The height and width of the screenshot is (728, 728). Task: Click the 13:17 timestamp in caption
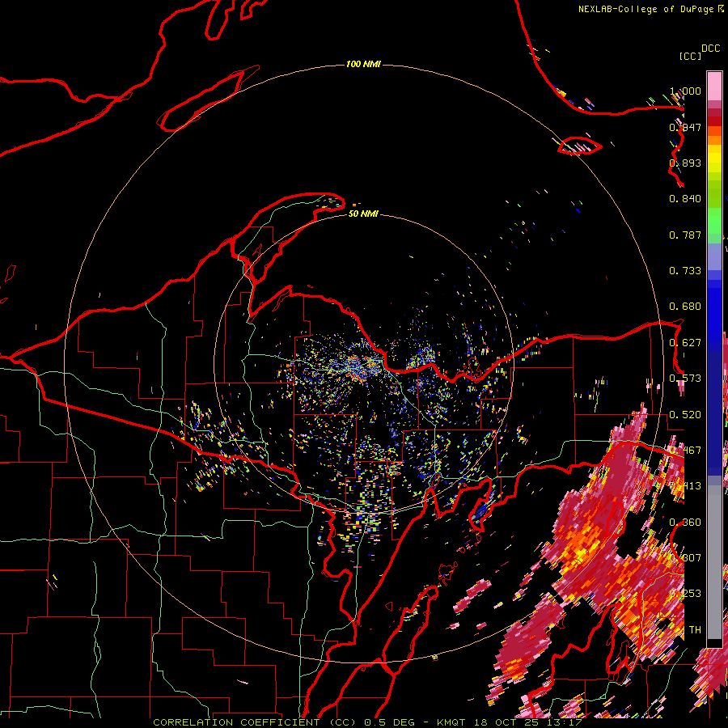pyautogui.click(x=563, y=722)
